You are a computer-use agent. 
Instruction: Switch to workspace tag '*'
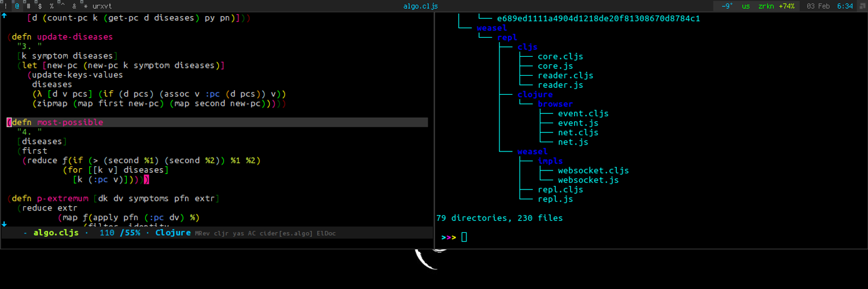(86, 6)
